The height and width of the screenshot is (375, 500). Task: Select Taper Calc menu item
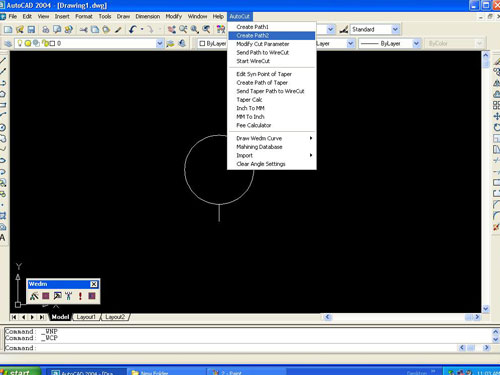(x=272, y=100)
